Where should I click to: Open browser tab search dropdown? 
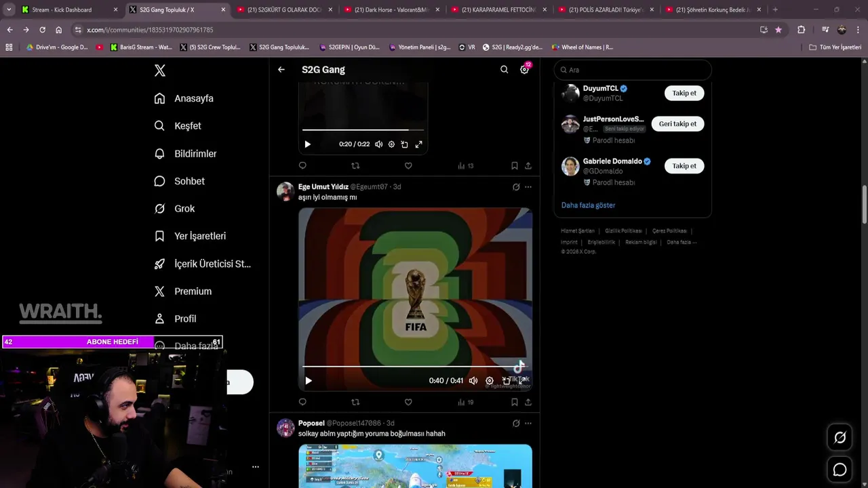(x=9, y=9)
